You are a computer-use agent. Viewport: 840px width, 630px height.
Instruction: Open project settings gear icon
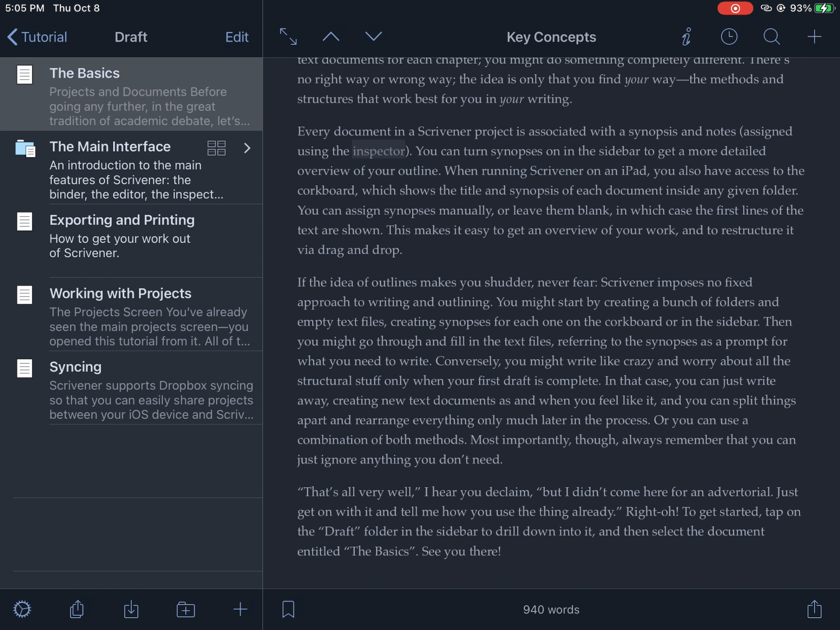pyautogui.click(x=22, y=609)
